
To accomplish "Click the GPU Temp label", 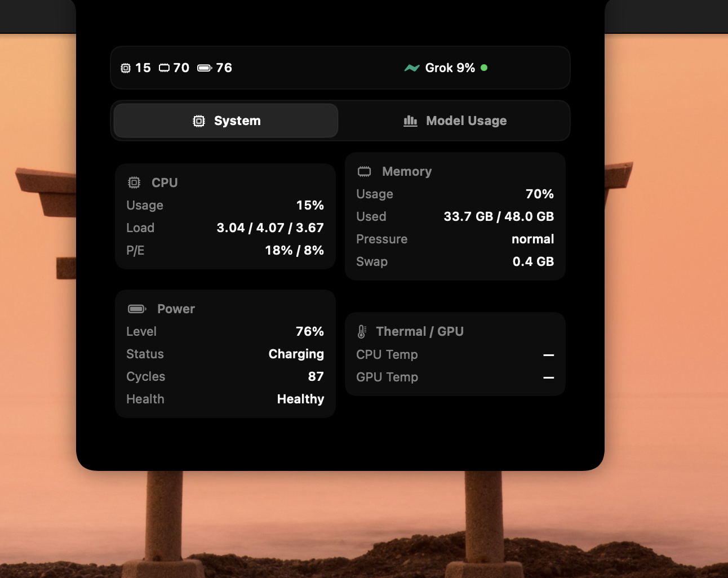I will click(387, 377).
